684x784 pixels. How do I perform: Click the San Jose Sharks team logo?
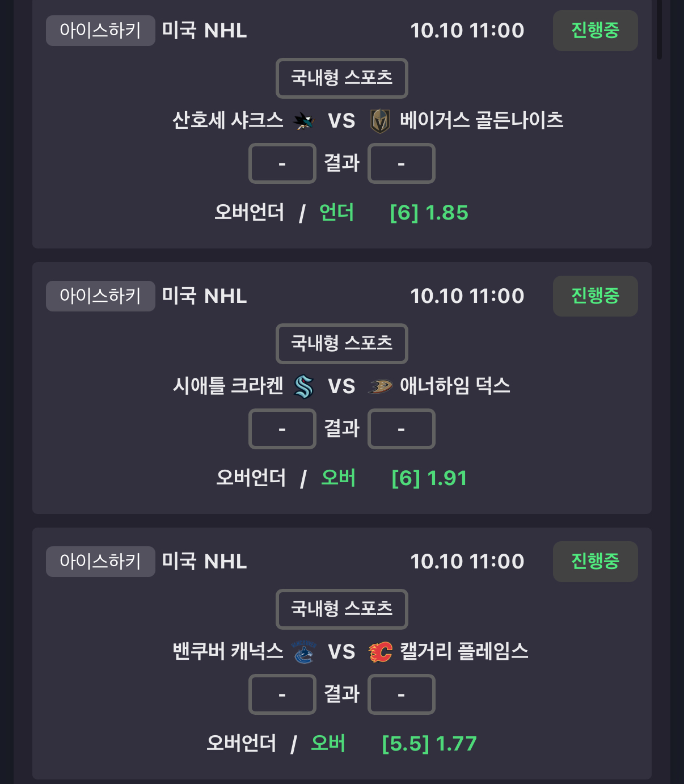(303, 120)
